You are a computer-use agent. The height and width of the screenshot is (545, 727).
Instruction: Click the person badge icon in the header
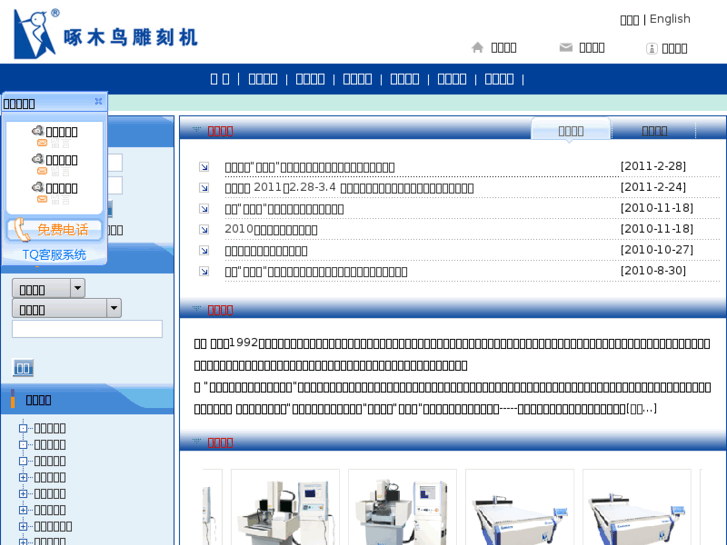click(x=651, y=48)
